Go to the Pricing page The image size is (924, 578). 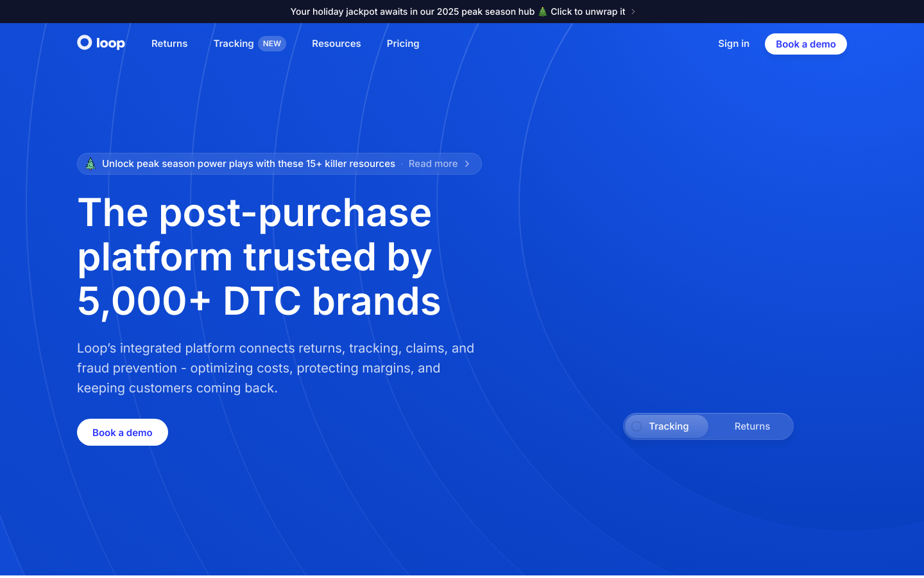tap(403, 44)
